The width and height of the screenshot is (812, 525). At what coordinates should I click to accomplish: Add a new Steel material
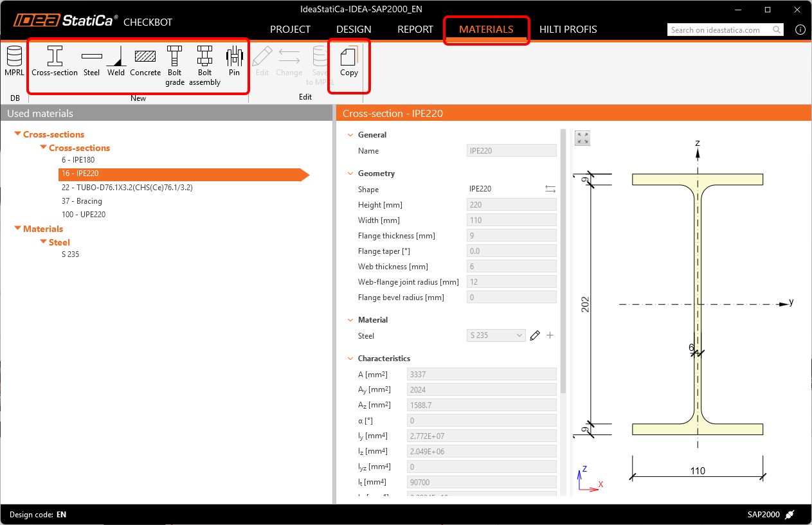pos(91,62)
